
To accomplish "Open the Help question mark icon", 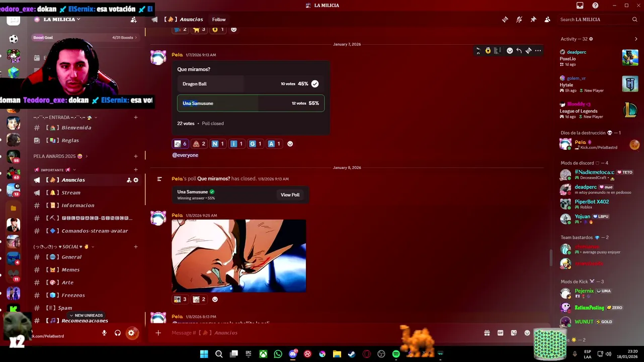I will 596,6.
